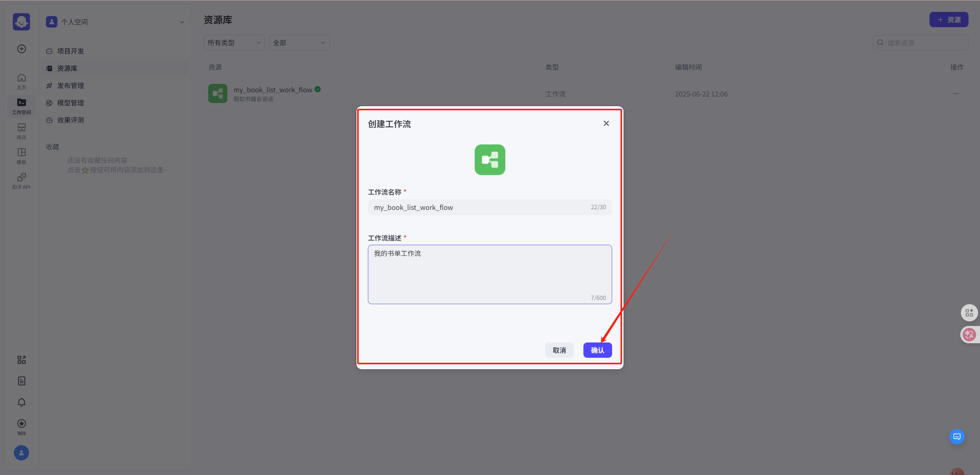Click the 确认 button

597,350
